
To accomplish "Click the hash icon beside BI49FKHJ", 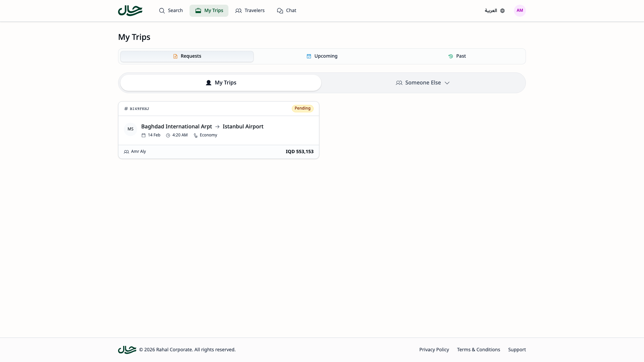I will point(126,109).
